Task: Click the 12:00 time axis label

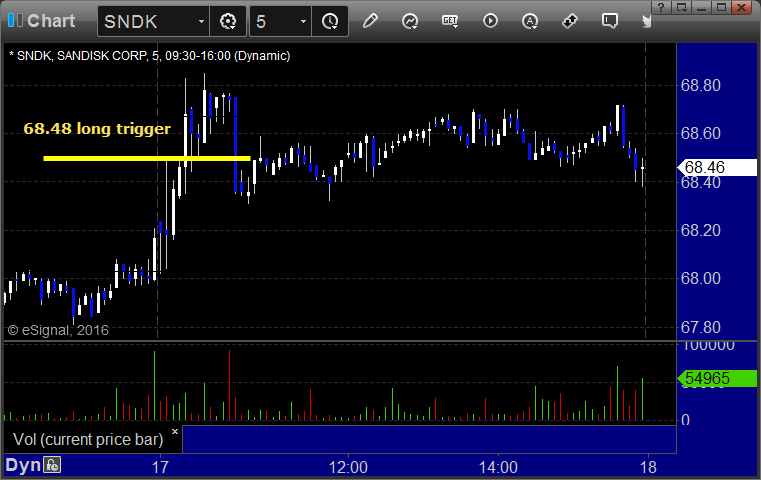Action: coord(348,467)
